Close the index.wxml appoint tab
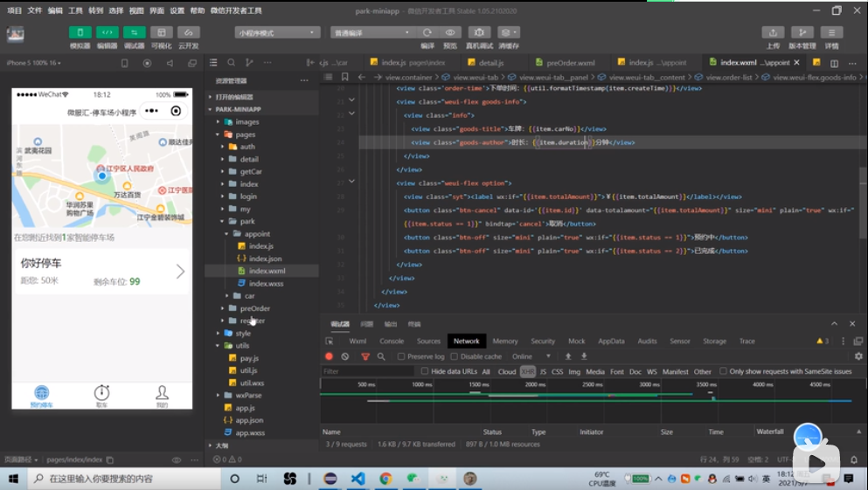Viewport: 868px width, 490px height. 796,63
